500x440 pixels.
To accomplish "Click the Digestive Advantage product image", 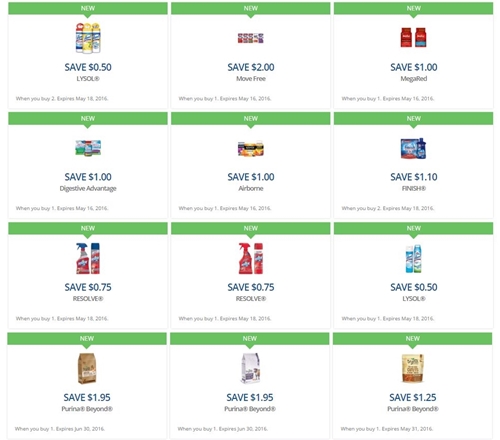I will [88, 148].
